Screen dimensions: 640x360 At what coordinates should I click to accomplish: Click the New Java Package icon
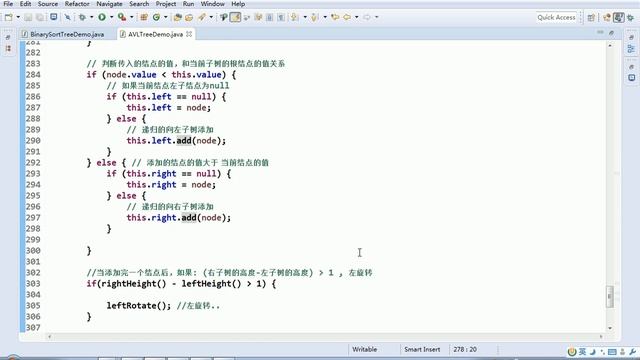click(x=144, y=17)
